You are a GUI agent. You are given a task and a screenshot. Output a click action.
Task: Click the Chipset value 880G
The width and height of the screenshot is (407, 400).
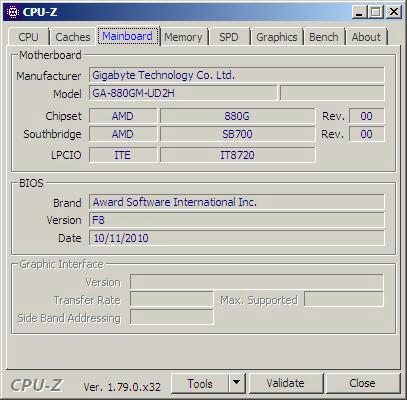237,116
